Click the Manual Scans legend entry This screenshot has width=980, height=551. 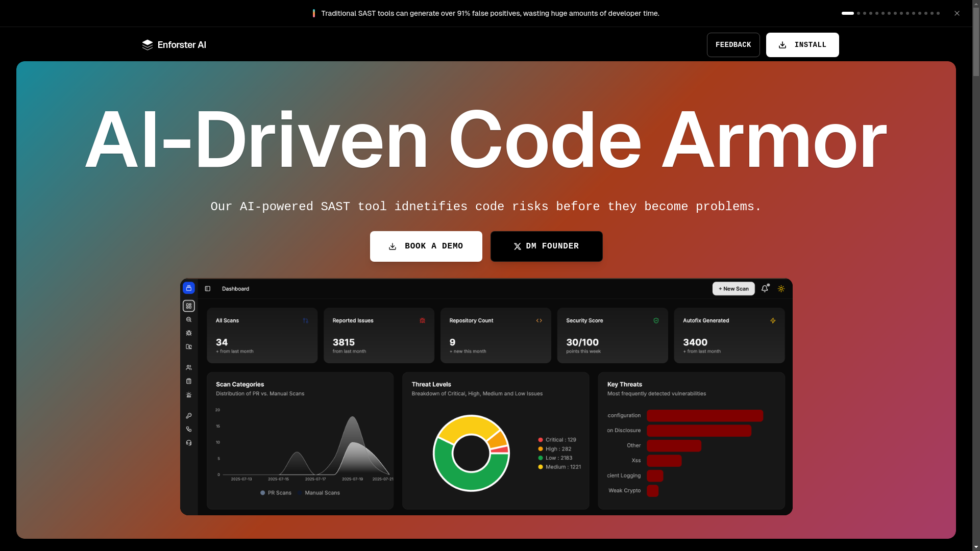319,493
